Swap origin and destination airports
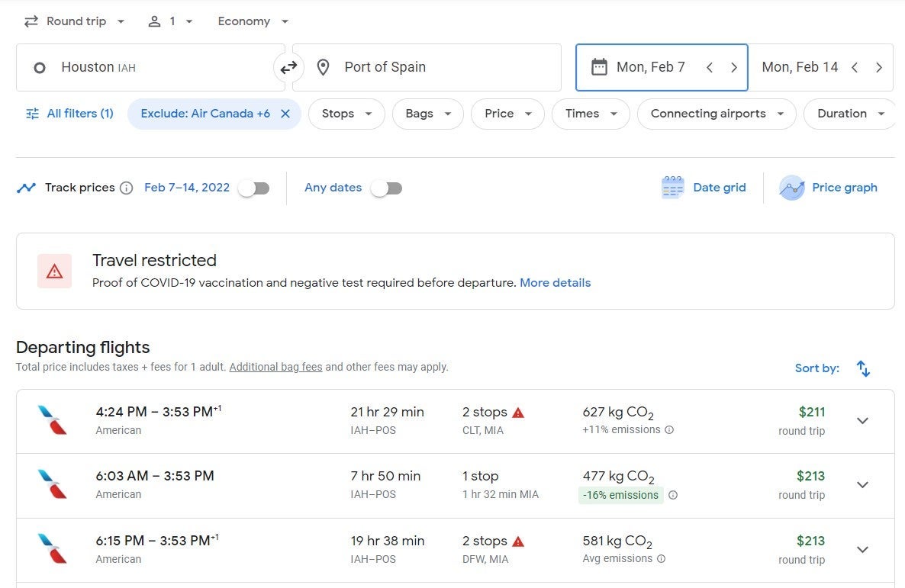The image size is (905, 588). pyautogui.click(x=288, y=68)
